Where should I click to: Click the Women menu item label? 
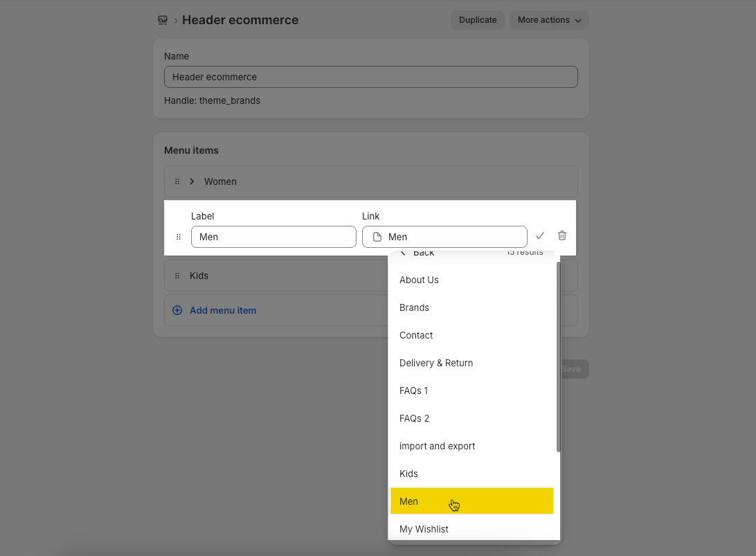[x=220, y=182]
